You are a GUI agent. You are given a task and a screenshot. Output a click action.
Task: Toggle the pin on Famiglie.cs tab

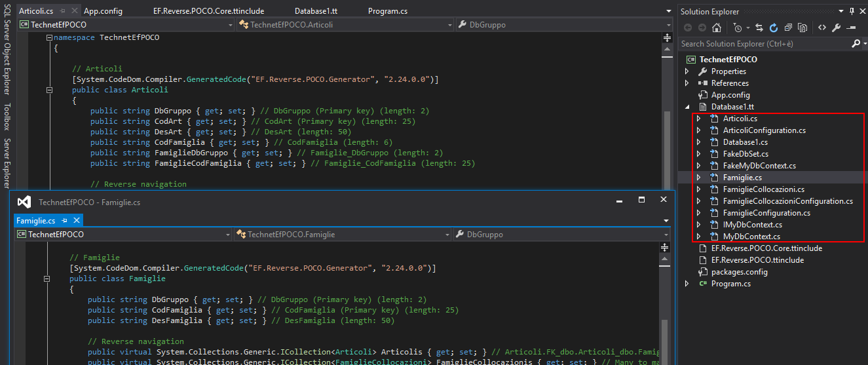click(66, 221)
